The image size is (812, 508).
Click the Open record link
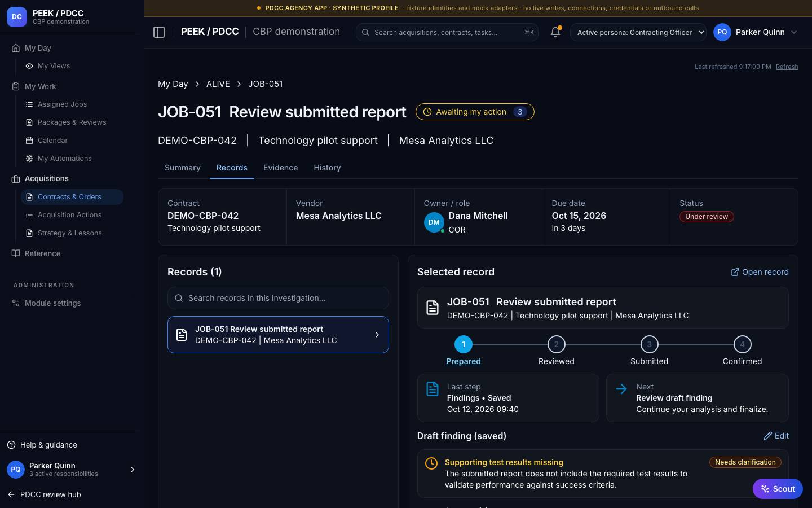[760, 272]
